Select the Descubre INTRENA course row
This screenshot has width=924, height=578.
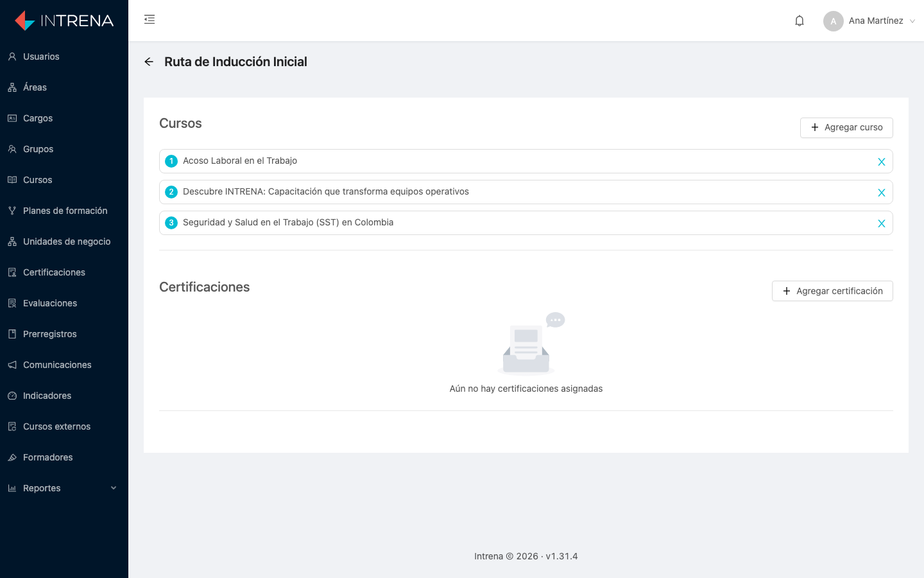point(526,192)
